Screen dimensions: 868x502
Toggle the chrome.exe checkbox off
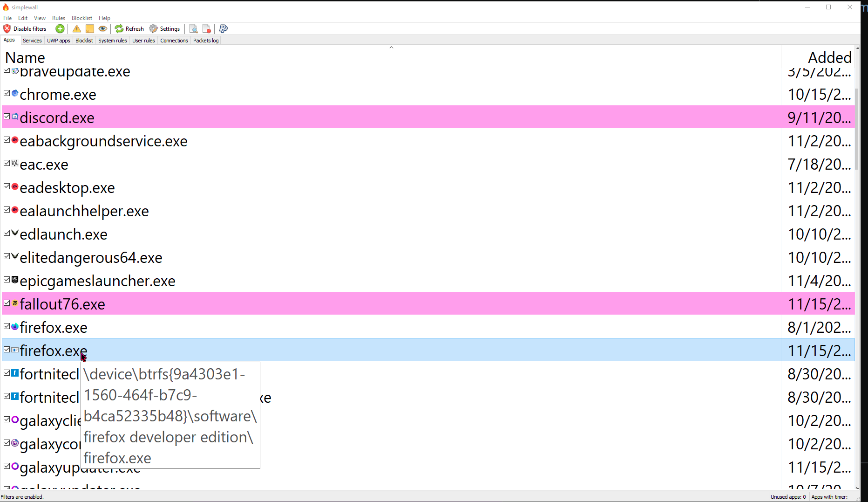pyautogui.click(x=7, y=93)
